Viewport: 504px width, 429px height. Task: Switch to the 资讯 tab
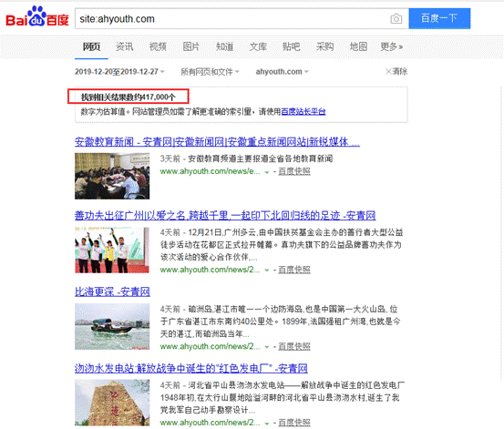[x=124, y=47]
